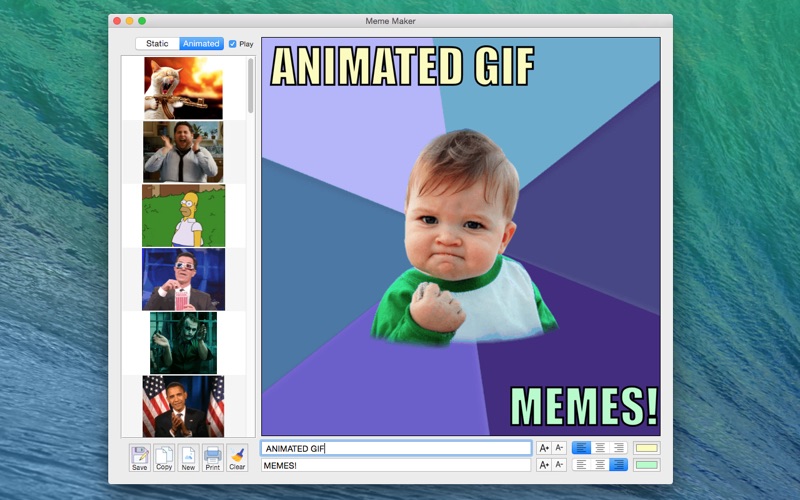Open the yellow top text color swatch

[646, 448]
